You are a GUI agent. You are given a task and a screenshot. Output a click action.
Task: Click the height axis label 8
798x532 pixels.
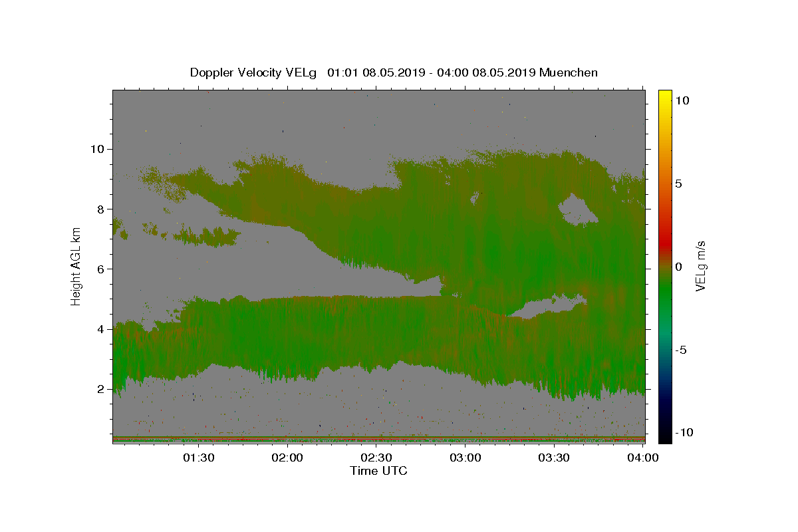[x=100, y=209]
